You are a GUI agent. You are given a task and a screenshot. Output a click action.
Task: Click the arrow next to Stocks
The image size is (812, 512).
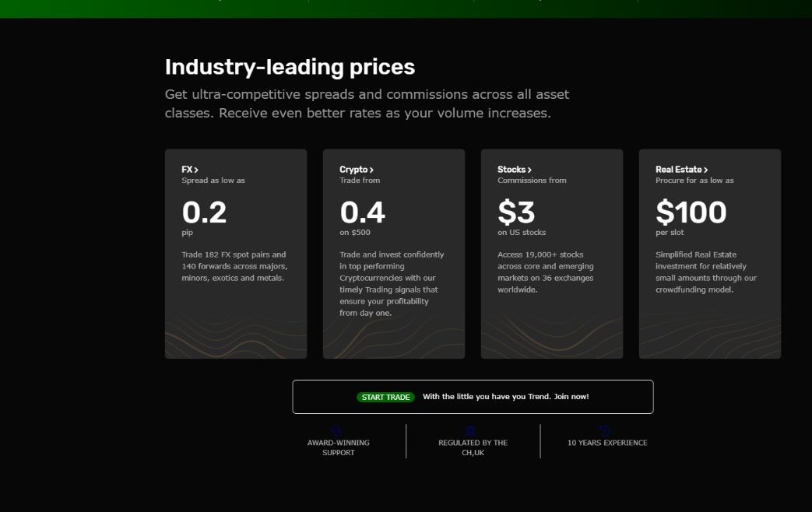pyautogui.click(x=530, y=170)
